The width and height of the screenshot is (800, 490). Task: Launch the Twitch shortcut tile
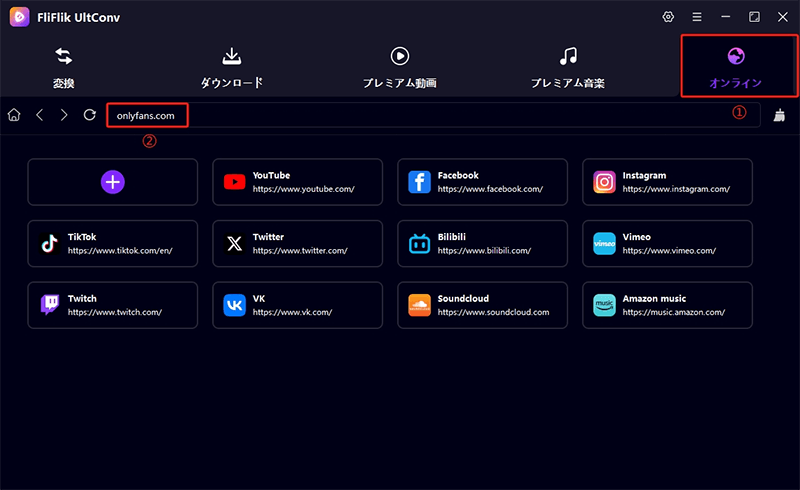pos(113,305)
